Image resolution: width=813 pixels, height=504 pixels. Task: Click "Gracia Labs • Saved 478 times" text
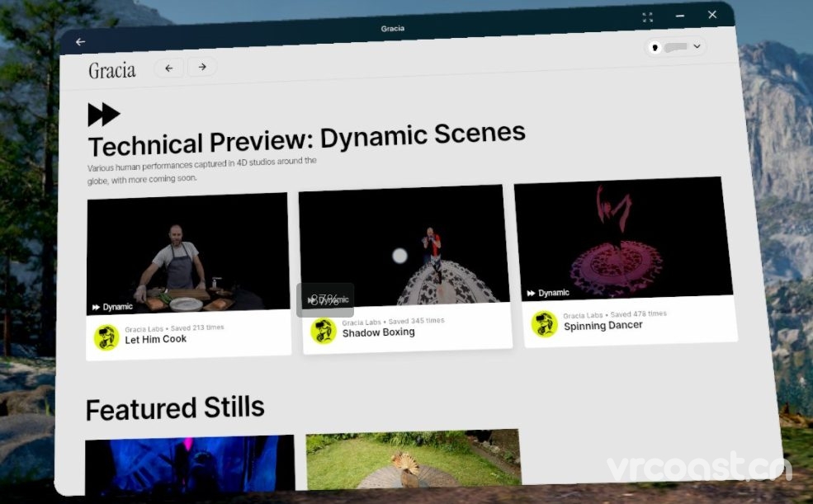pos(615,314)
